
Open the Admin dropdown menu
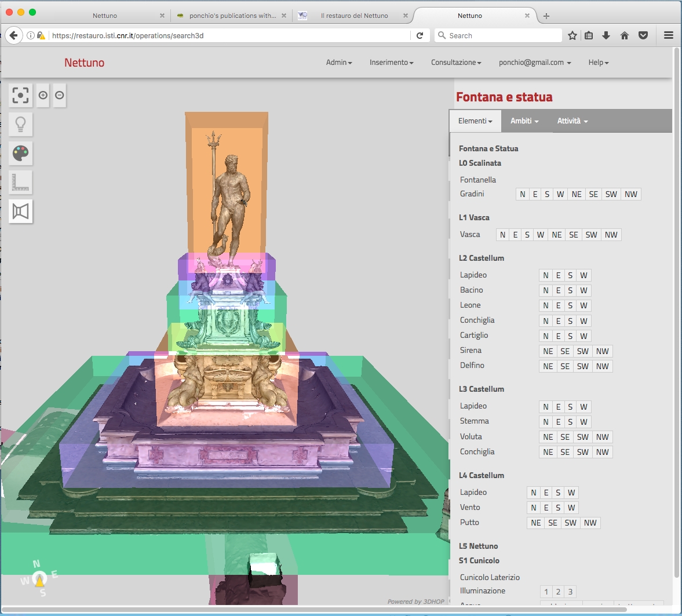(339, 63)
